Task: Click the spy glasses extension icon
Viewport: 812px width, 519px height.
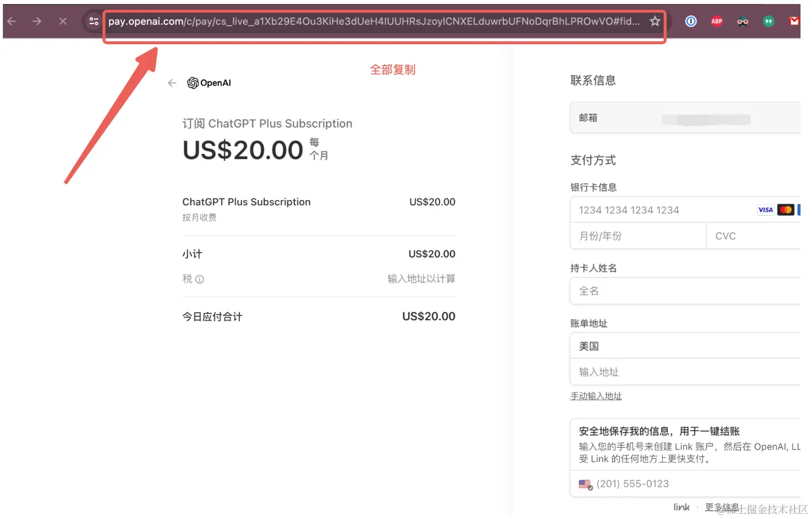Action: click(x=742, y=21)
